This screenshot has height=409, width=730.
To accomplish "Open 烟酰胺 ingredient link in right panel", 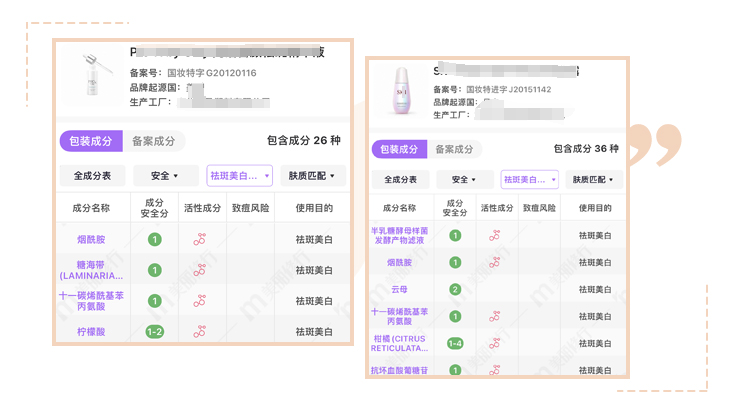I will coord(399,262).
